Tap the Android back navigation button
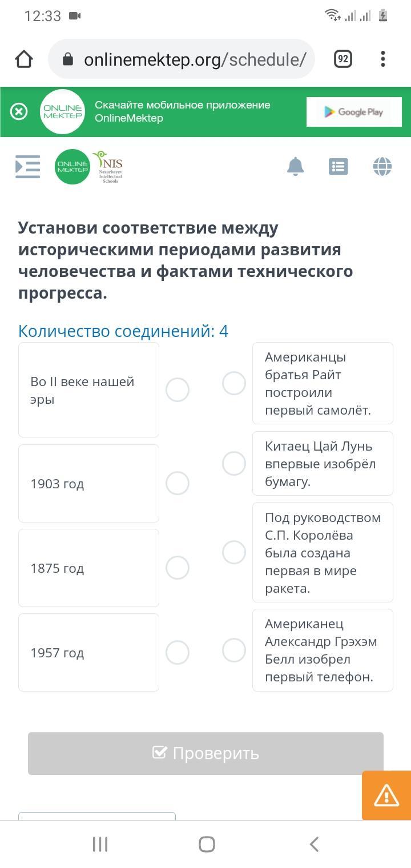Image resolution: width=411 pixels, height=868 pixels. (x=313, y=844)
